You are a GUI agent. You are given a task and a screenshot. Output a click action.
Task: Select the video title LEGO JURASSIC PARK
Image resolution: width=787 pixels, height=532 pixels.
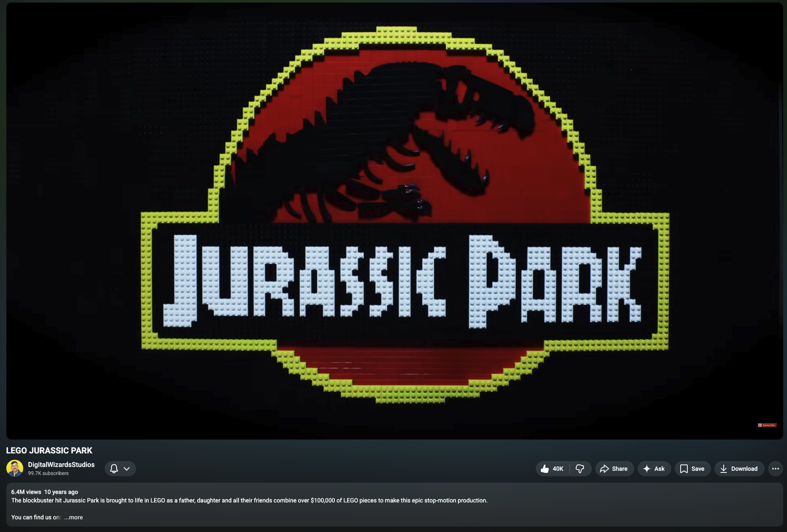point(49,451)
